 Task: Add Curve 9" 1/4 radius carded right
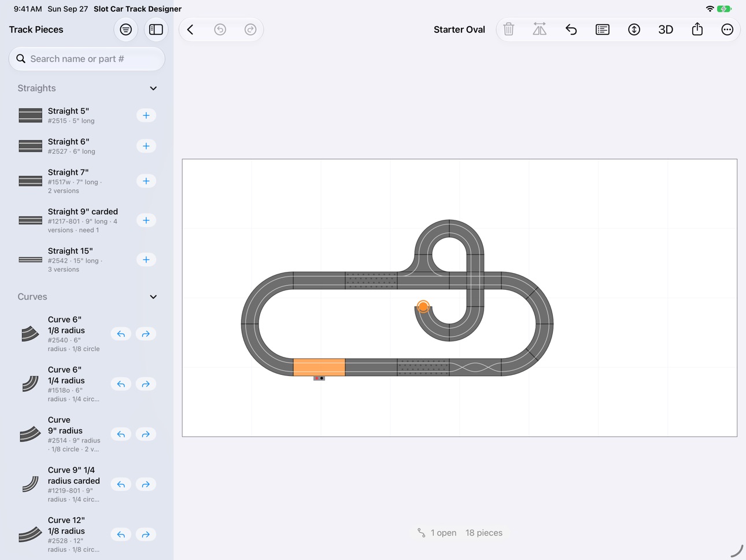[146, 485]
